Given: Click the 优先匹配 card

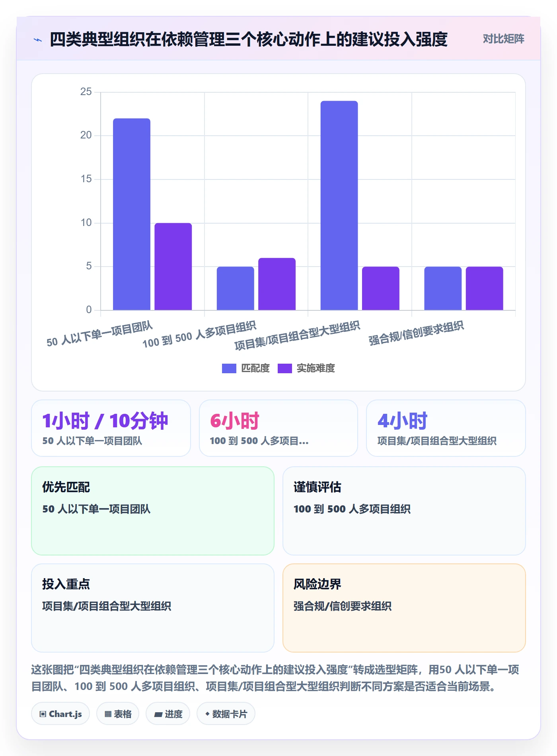Looking at the screenshot, I should [153, 511].
